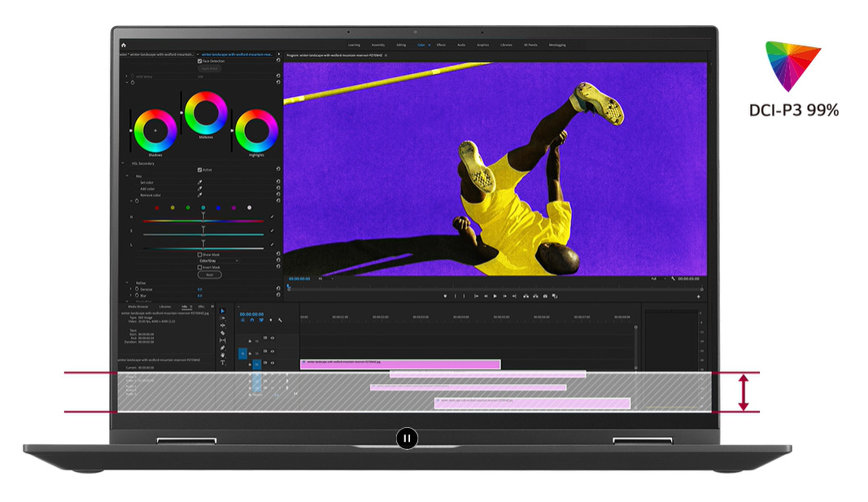The width and height of the screenshot is (868, 502).
Task: Click the Reset button below Invert Mask
Action: point(209,274)
